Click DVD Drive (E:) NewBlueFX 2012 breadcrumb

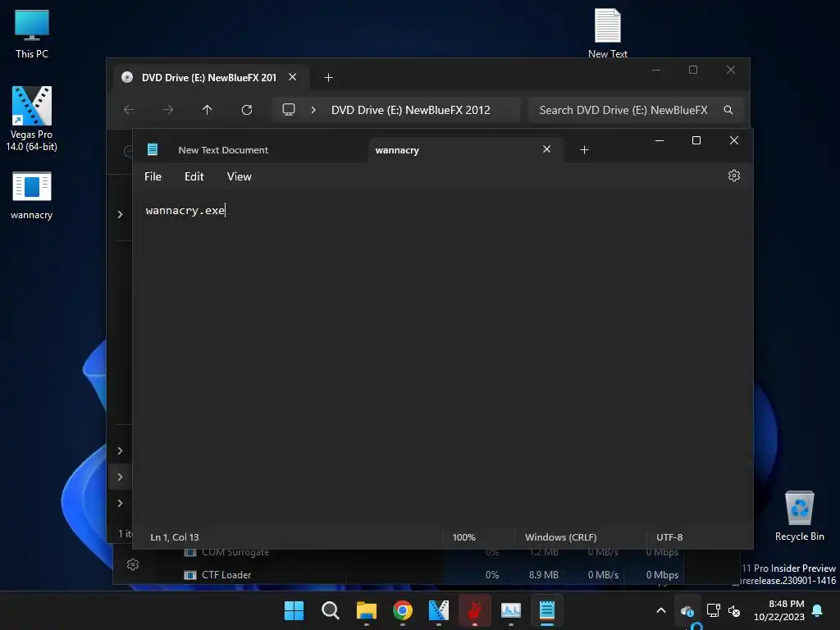[x=410, y=110]
